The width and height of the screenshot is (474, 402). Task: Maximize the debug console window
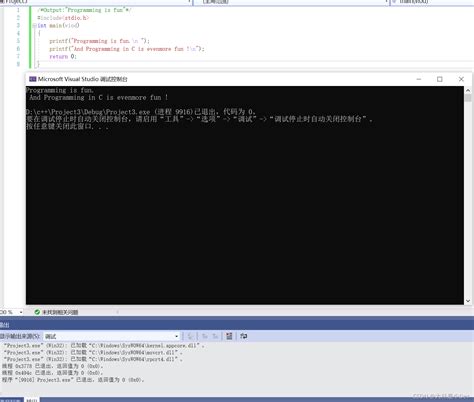click(x=440, y=79)
